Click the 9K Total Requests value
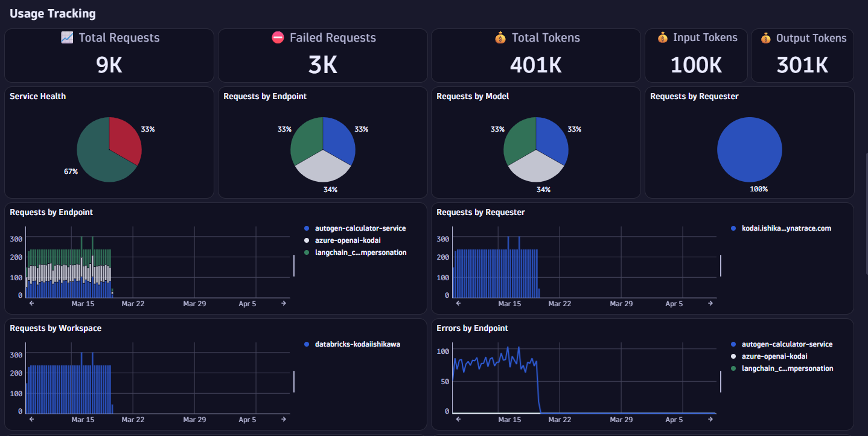 [x=109, y=65]
